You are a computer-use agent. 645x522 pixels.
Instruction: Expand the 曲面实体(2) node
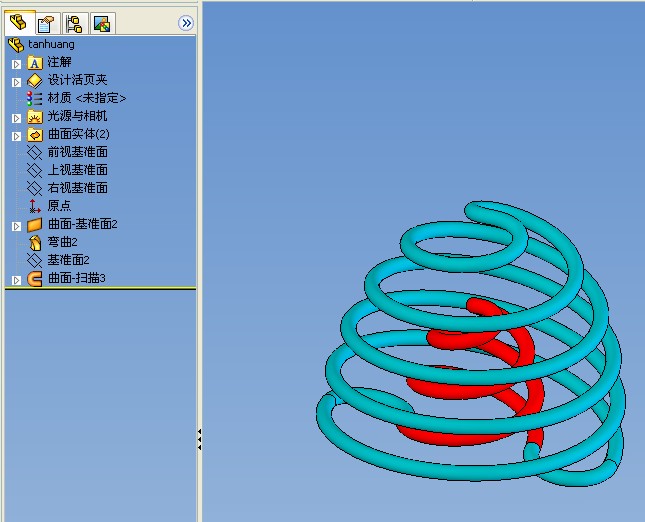click(x=16, y=136)
